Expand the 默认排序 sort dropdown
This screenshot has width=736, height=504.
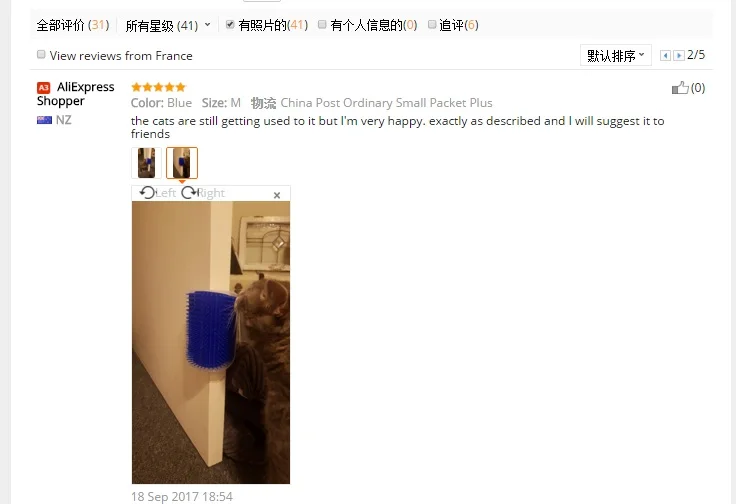pos(616,55)
